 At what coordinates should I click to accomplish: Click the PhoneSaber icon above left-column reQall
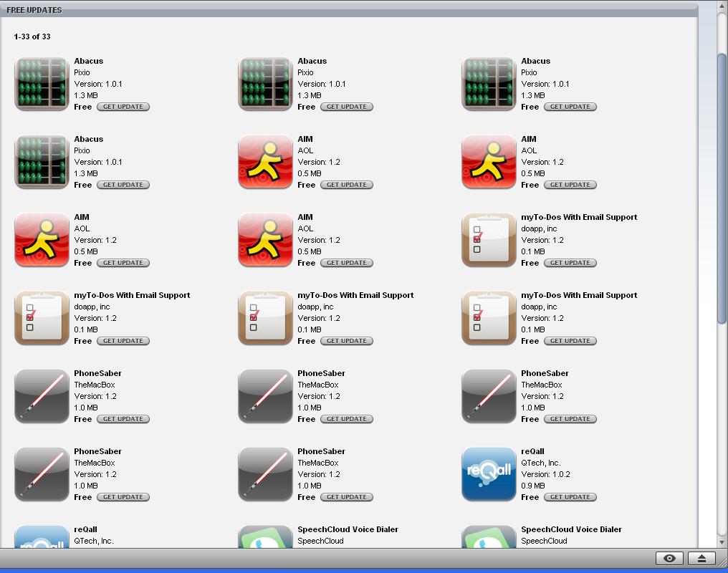pos(42,473)
